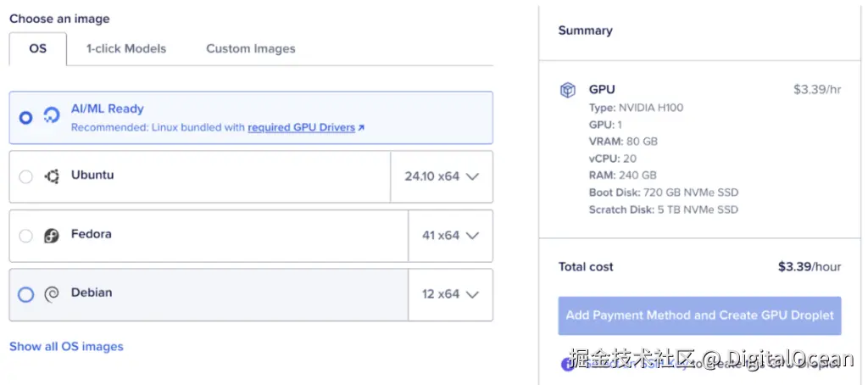This screenshot has height=385, width=868.
Task: Switch to the 1-click Models tab
Action: pos(126,48)
